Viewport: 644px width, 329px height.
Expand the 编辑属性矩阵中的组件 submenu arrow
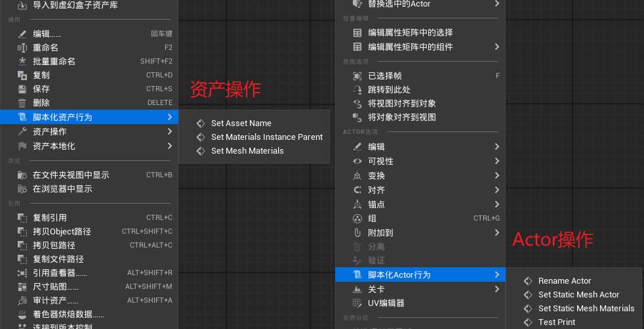pos(496,47)
